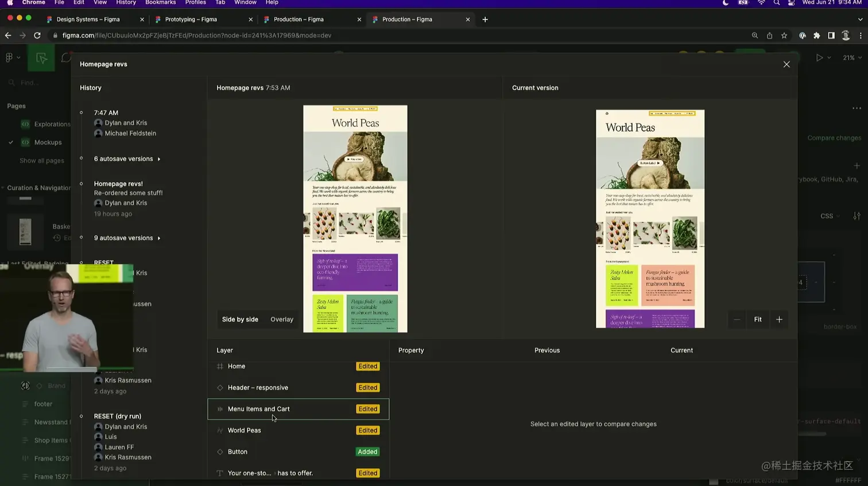868x486 pixels.
Task: Click the previous version World Peas thumbnail
Action: [x=355, y=218]
